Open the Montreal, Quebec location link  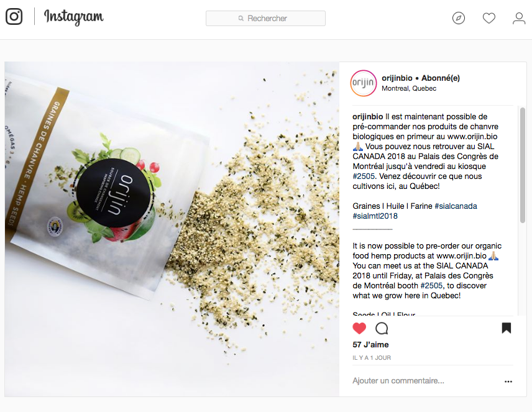tap(409, 89)
